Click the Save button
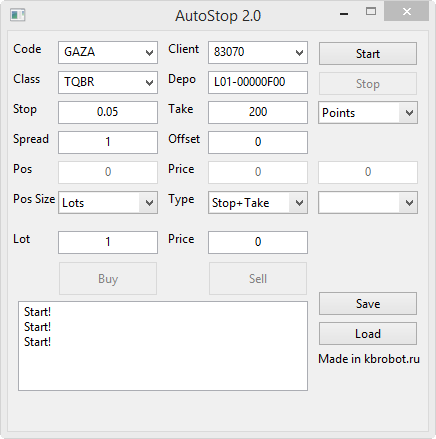The width and height of the screenshot is (436, 439). click(x=368, y=304)
